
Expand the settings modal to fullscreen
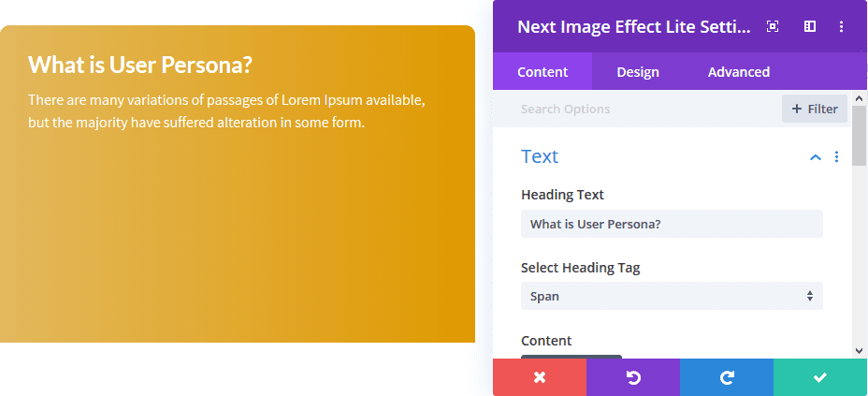click(773, 26)
